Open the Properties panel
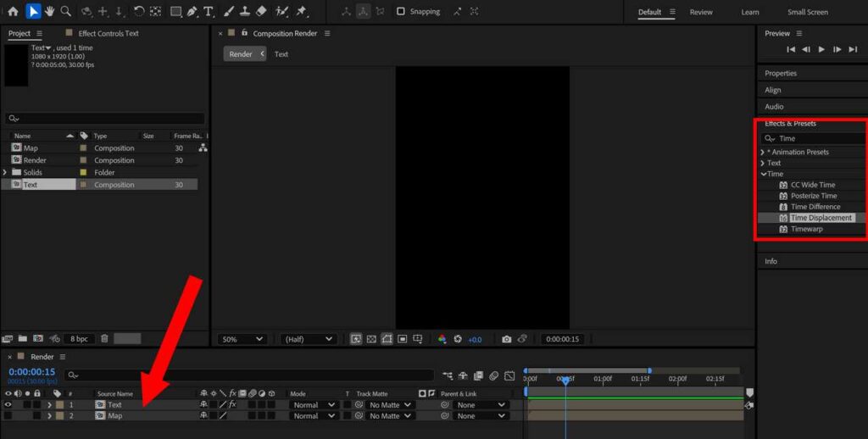The image size is (868, 439). click(x=781, y=73)
